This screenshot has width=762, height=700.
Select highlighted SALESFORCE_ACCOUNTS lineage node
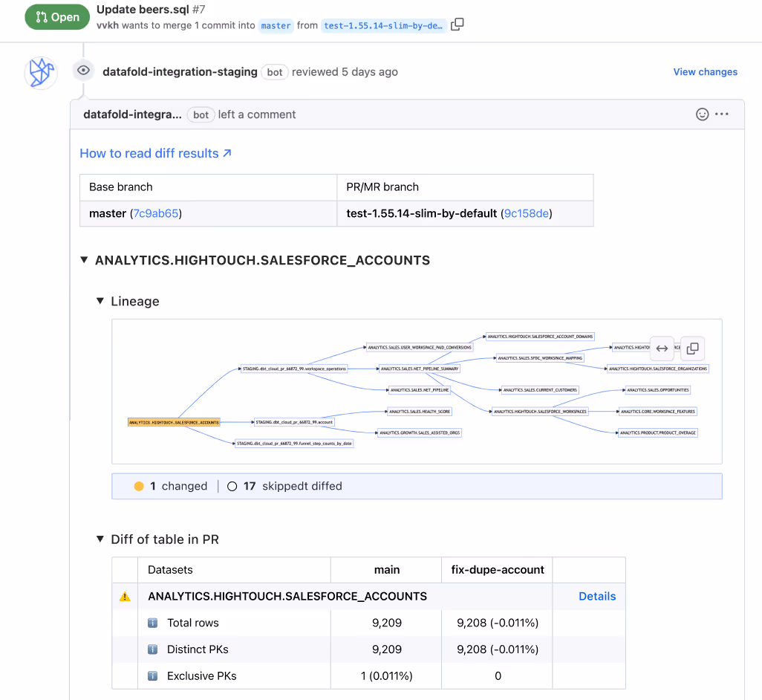tap(174, 422)
